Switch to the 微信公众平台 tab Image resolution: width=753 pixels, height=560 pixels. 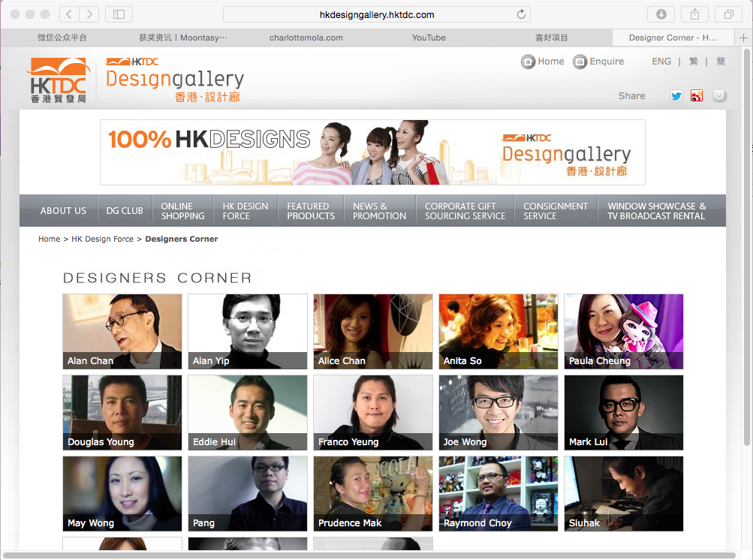62,38
